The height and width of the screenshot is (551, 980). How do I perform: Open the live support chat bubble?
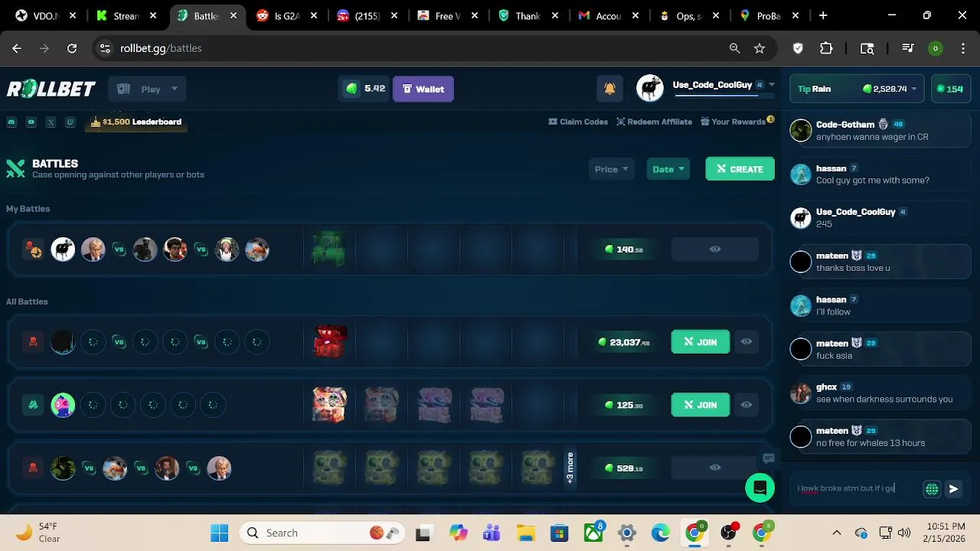click(x=759, y=487)
